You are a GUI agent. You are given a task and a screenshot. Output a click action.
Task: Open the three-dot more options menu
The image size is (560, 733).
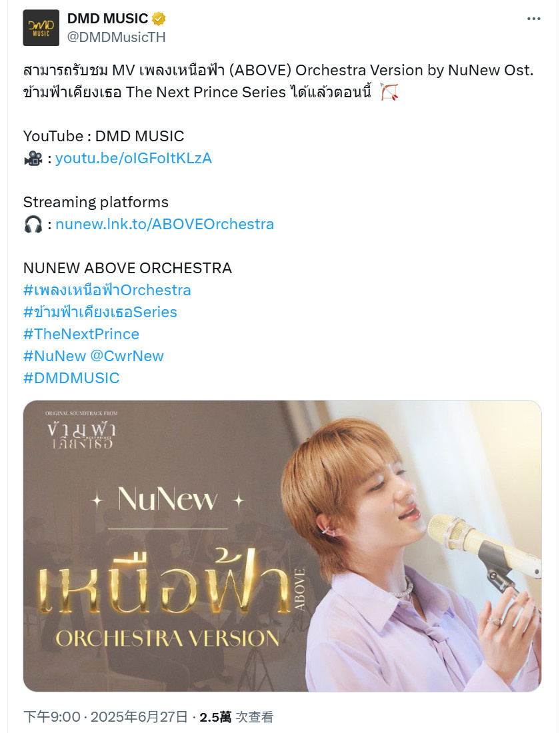pos(533,19)
